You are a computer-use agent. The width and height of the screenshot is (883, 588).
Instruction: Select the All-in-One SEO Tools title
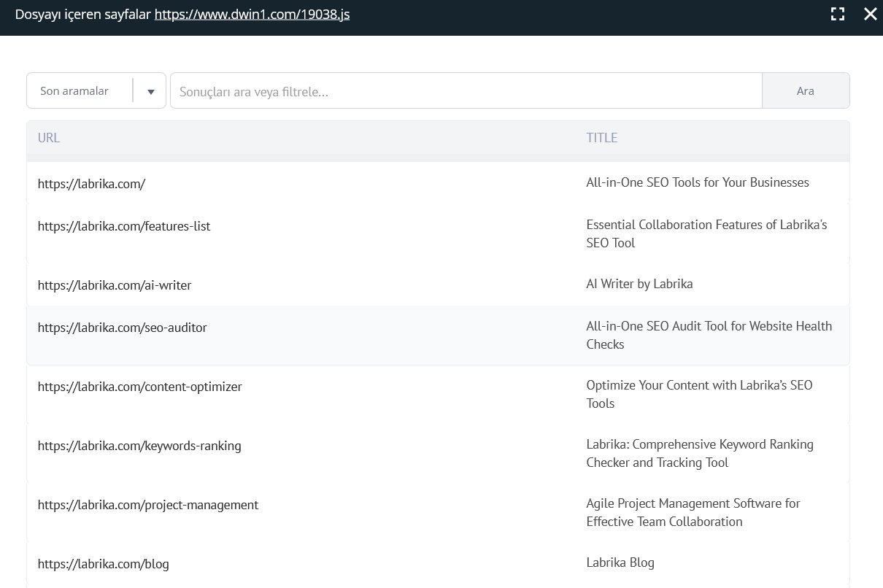697,182
